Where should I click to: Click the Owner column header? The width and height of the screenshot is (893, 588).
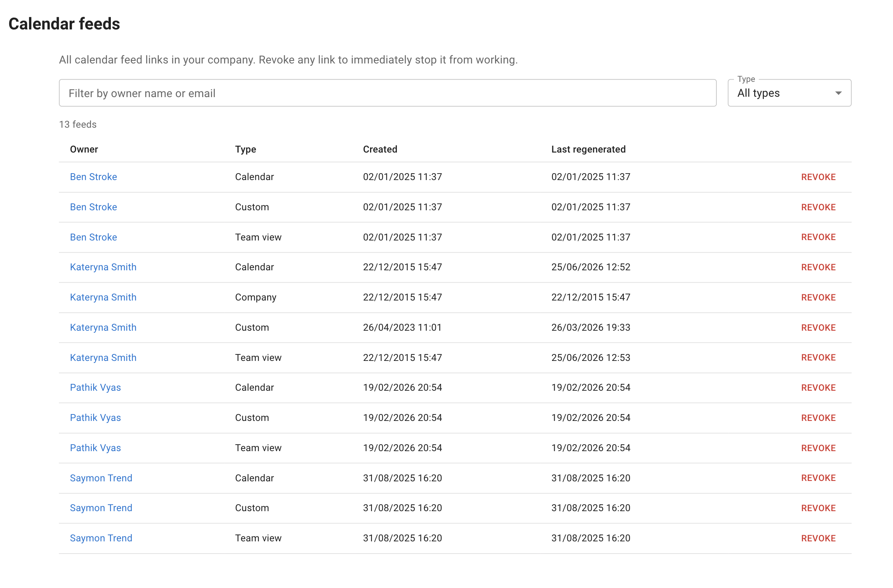84,149
